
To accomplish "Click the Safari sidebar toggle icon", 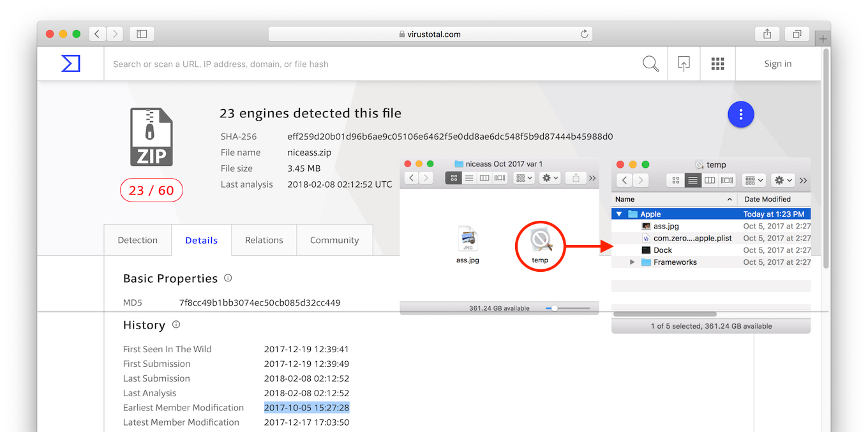I will coord(142,34).
